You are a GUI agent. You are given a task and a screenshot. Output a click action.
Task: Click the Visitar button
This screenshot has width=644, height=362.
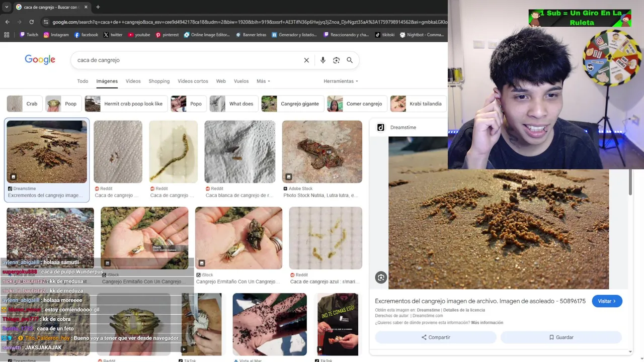coord(607,301)
